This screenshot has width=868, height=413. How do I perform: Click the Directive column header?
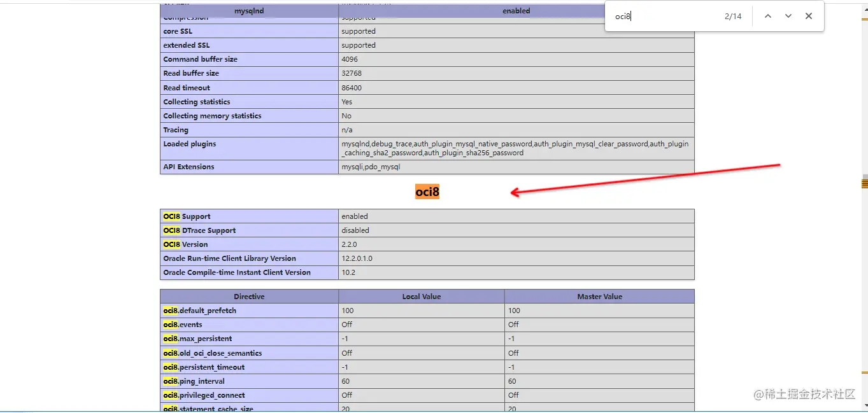click(249, 297)
